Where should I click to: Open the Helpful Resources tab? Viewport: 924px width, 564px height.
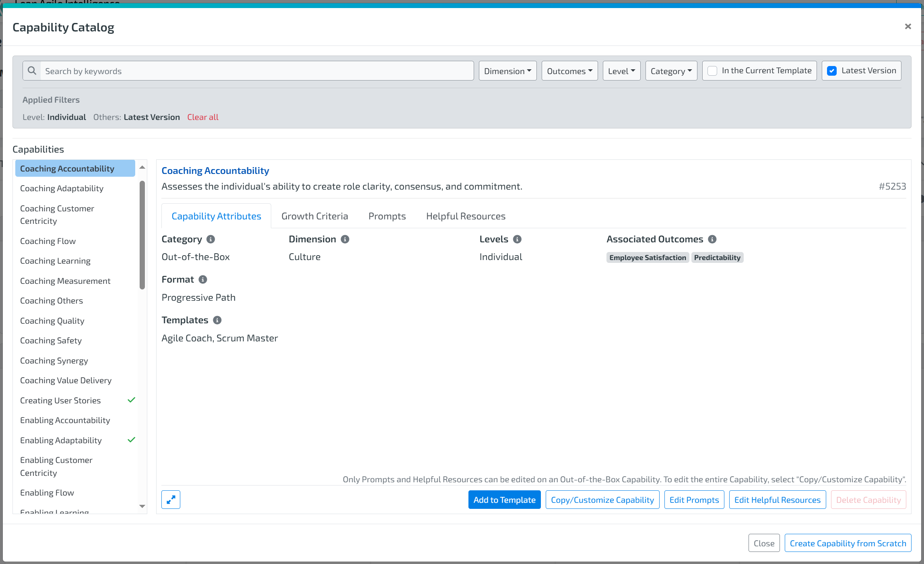pyautogui.click(x=466, y=216)
